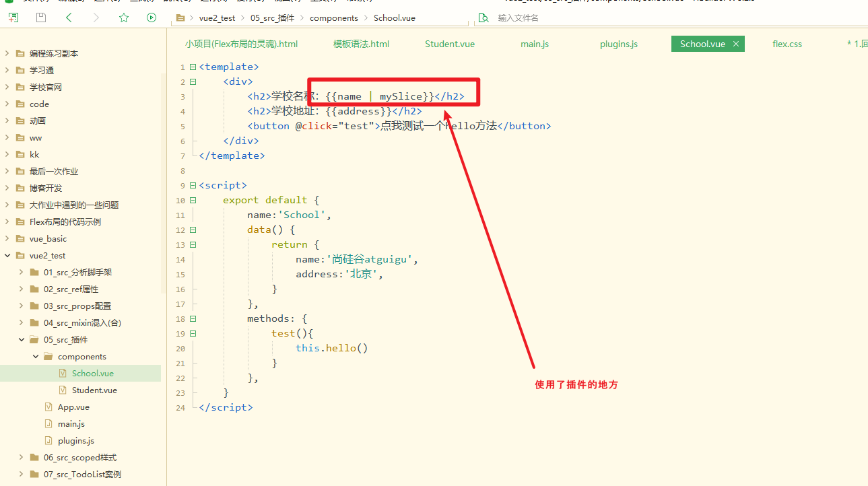
Task: Select the kk project row
Action: coord(81,154)
